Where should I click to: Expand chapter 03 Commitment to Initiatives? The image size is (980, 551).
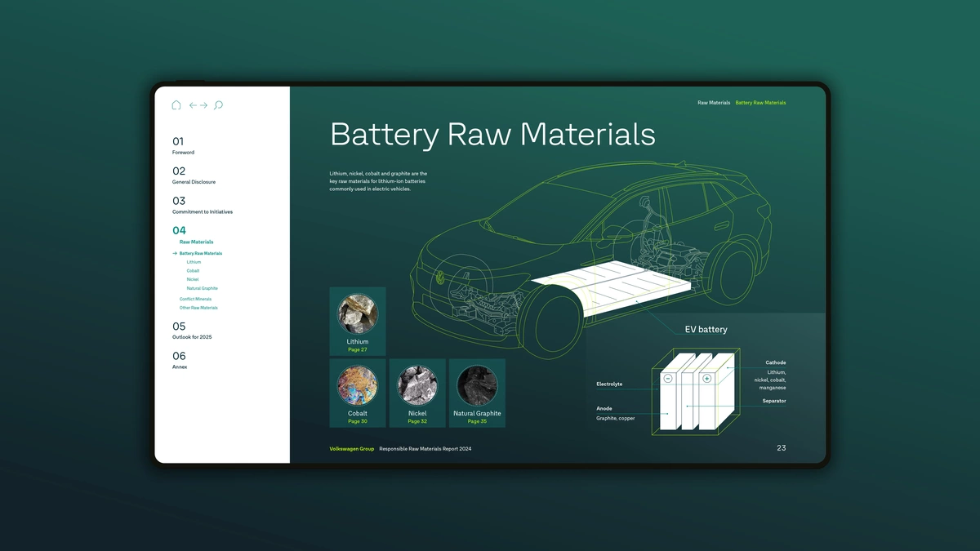[x=202, y=206]
